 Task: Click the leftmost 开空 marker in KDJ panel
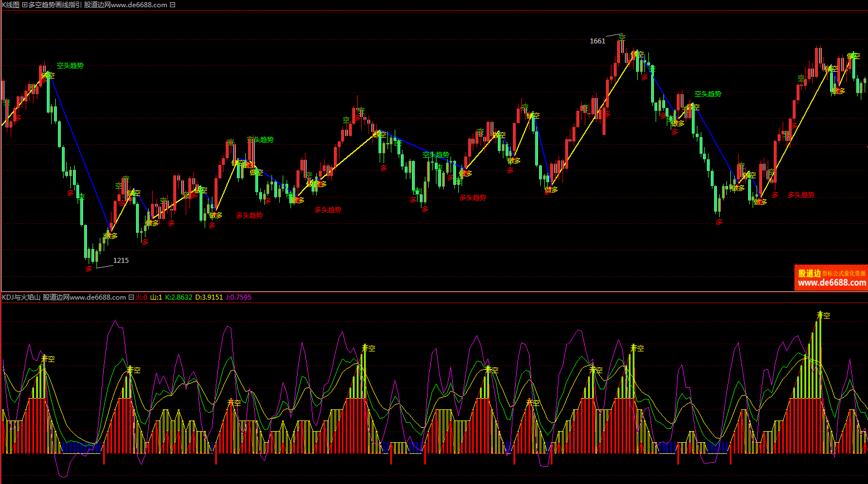[x=48, y=359]
